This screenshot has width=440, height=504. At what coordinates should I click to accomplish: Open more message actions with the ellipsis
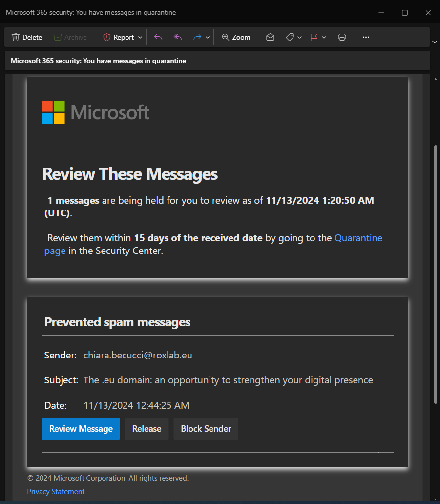coord(366,37)
